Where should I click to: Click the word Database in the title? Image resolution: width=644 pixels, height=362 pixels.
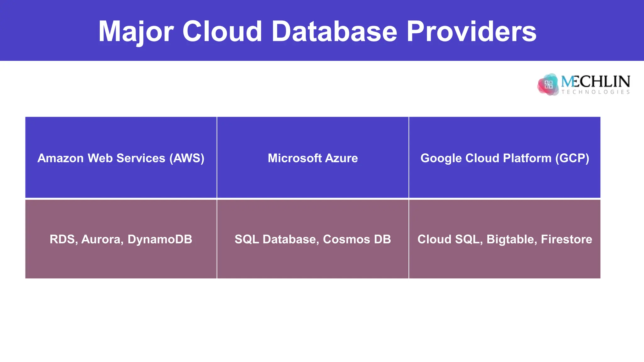coord(334,31)
